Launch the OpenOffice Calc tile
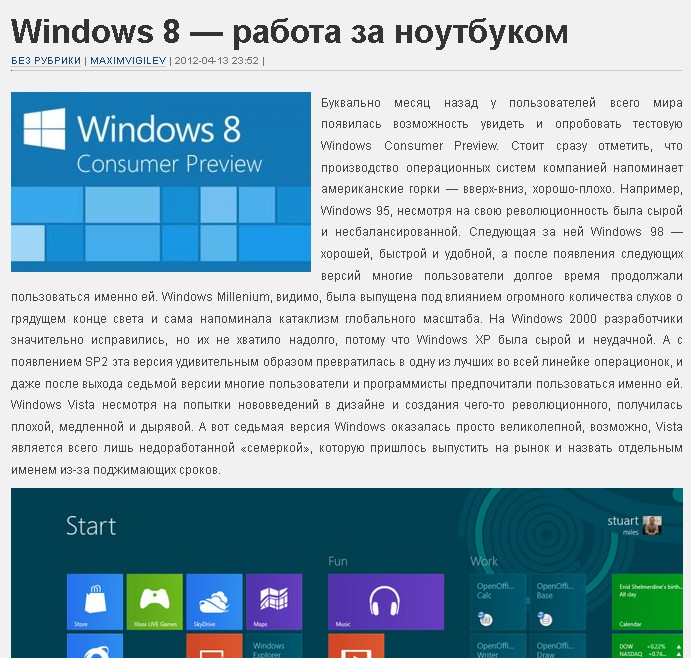 tap(498, 602)
